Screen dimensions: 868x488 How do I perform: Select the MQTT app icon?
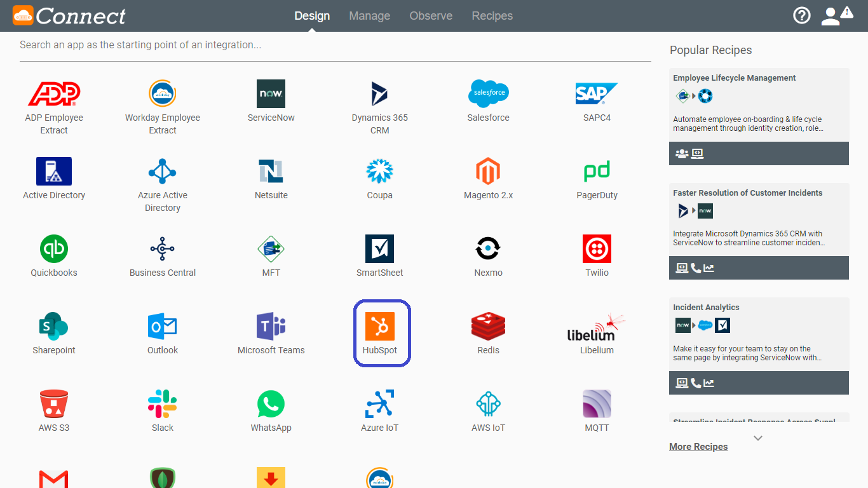(597, 404)
